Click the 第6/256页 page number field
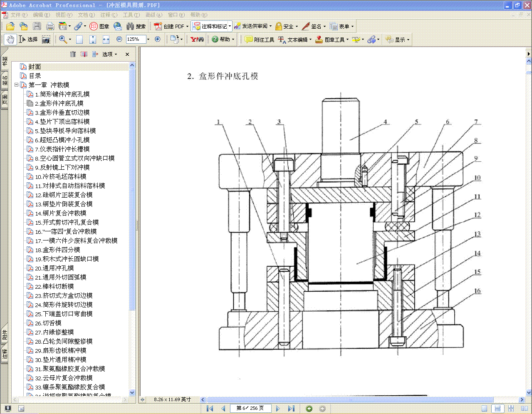 click(251, 408)
